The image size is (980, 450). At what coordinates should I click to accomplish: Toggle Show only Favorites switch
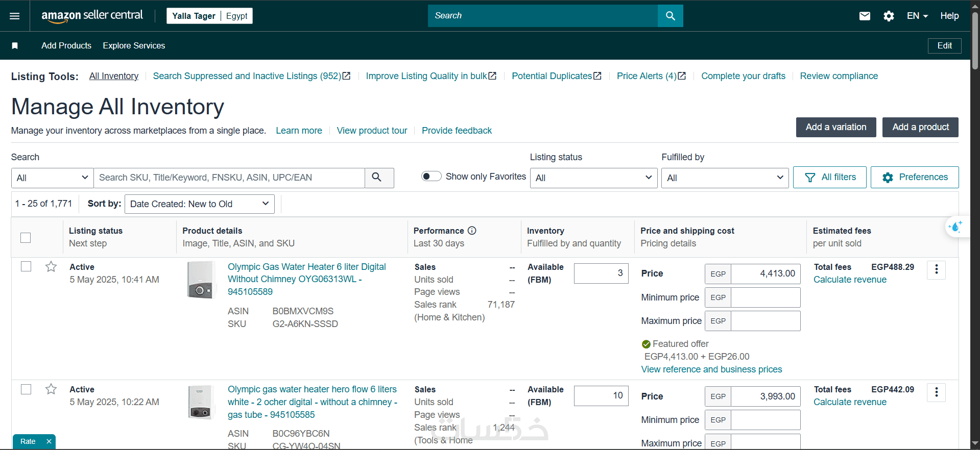pyautogui.click(x=431, y=176)
